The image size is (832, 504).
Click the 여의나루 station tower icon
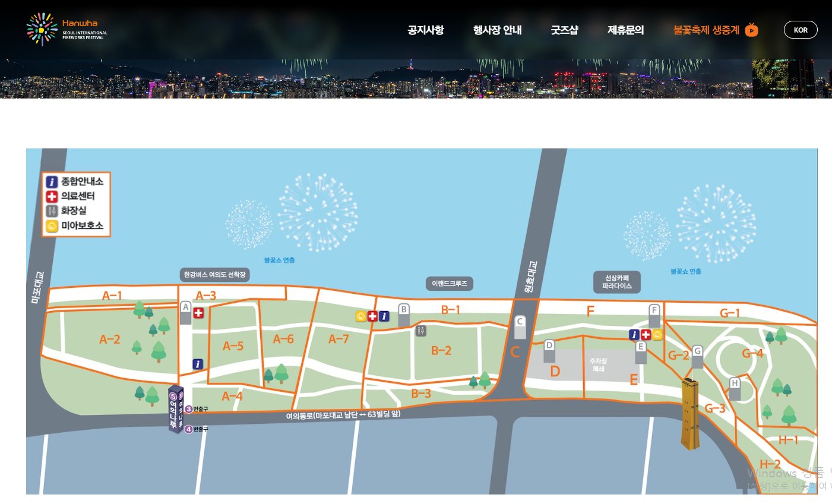(176, 410)
